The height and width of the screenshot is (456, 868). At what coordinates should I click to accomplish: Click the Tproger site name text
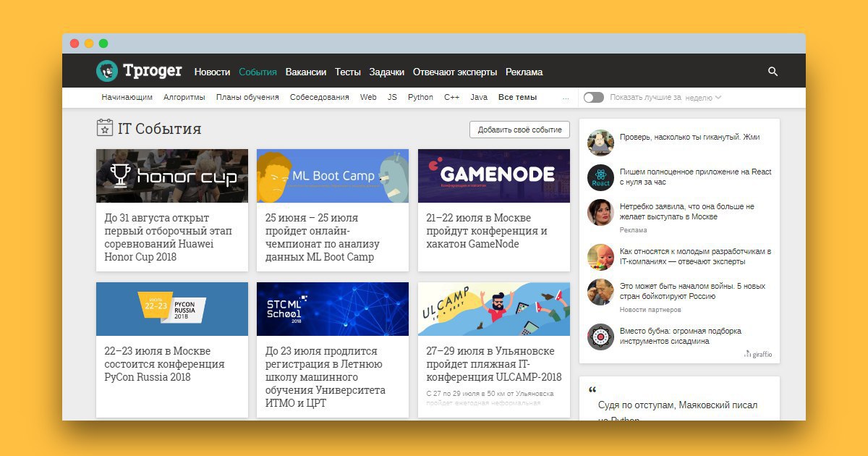[153, 71]
